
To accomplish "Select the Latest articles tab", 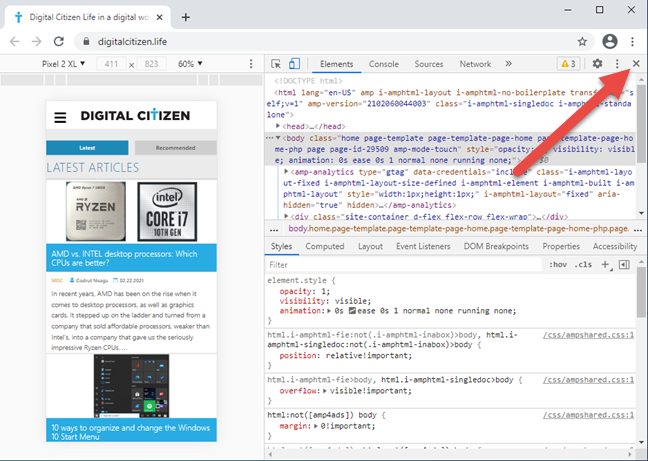I will 87,148.
